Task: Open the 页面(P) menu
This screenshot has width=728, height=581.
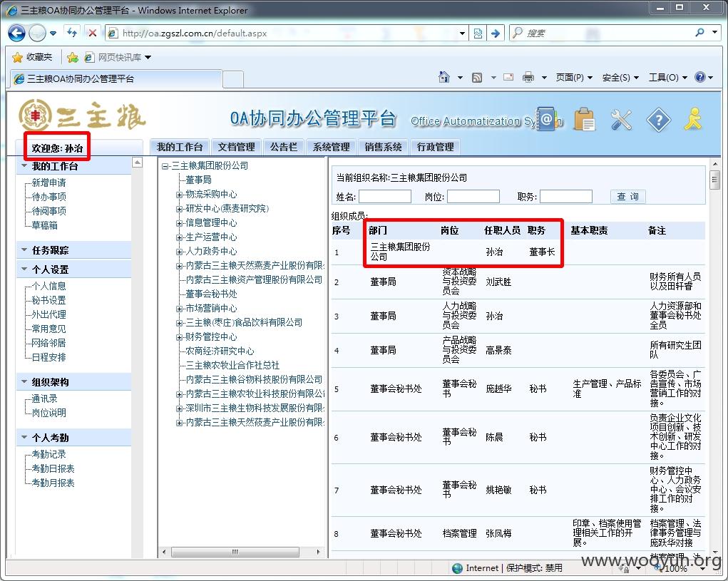Action: (x=574, y=78)
